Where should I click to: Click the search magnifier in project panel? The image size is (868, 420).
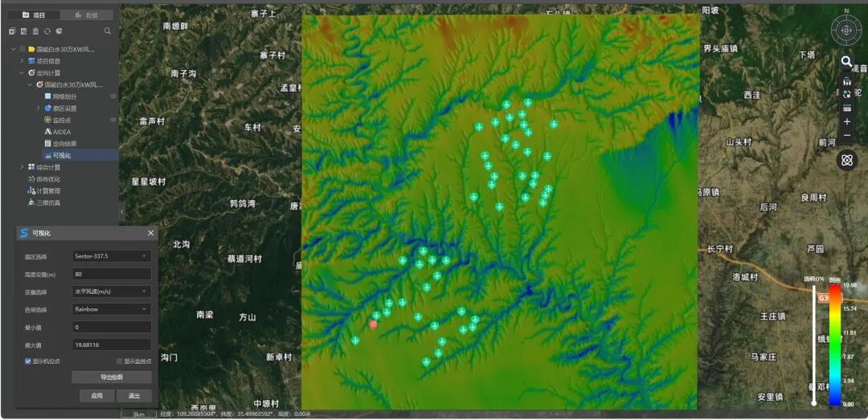[x=108, y=31]
